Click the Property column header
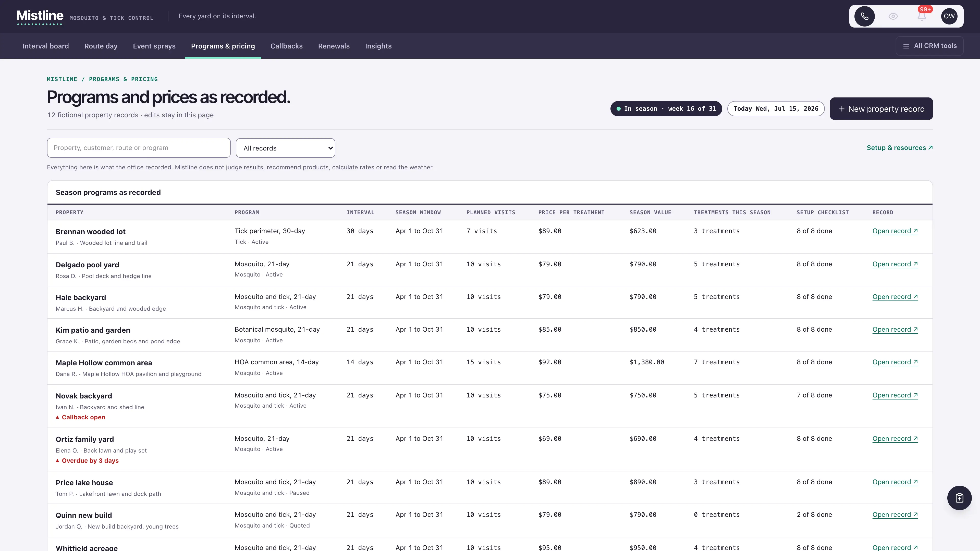This screenshot has height=551, width=980. pyautogui.click(x=69, y=212)
